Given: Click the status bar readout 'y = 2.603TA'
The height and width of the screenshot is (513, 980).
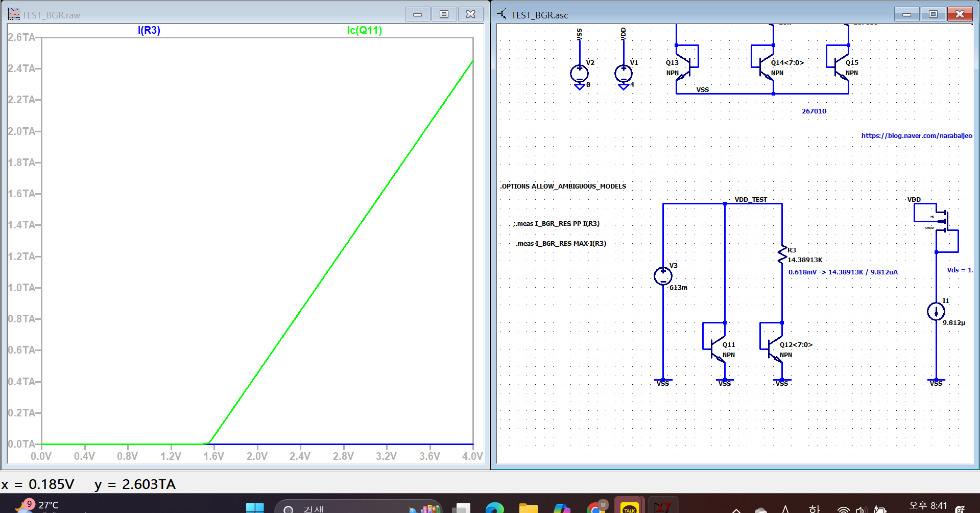Looking at the screenshot, I should 135,484.
